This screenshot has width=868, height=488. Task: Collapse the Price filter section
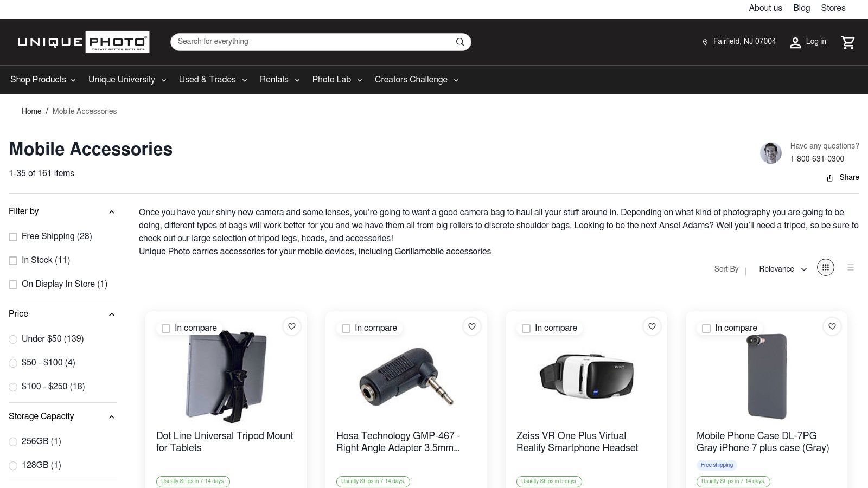coord(112,314)
